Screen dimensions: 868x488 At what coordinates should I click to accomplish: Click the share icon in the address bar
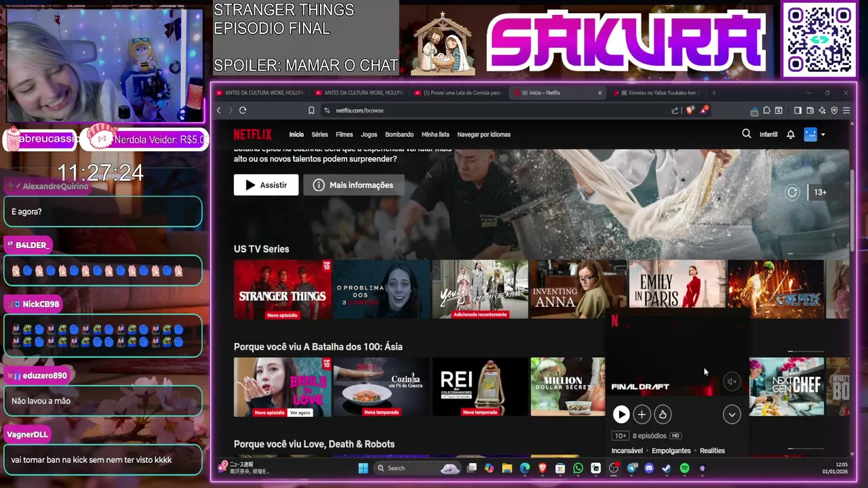click(x=675, y=110)
